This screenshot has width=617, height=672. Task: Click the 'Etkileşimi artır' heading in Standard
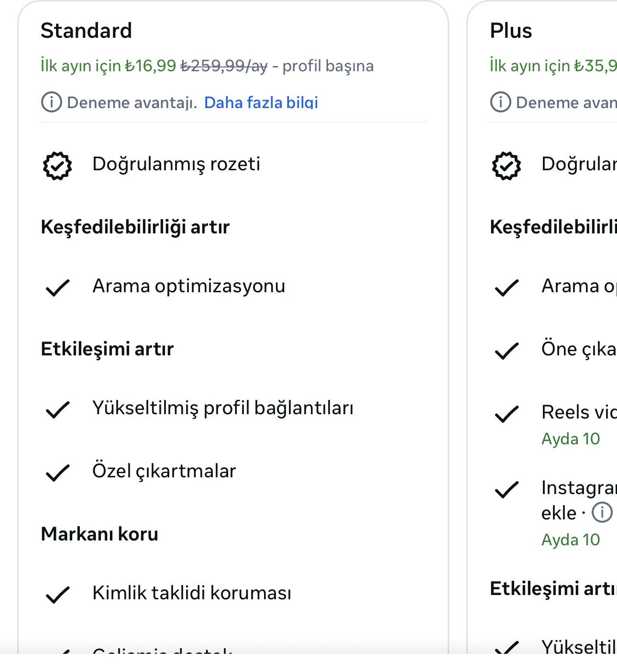point(107,349)
